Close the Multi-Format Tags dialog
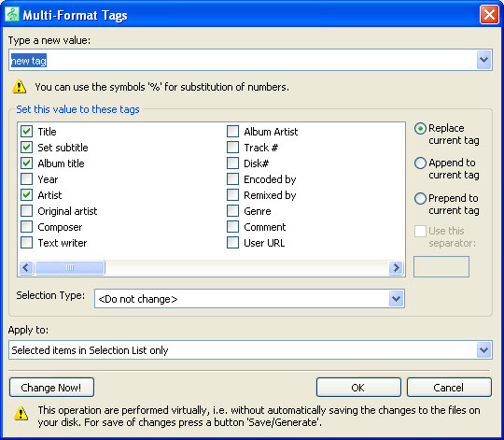 489,15
